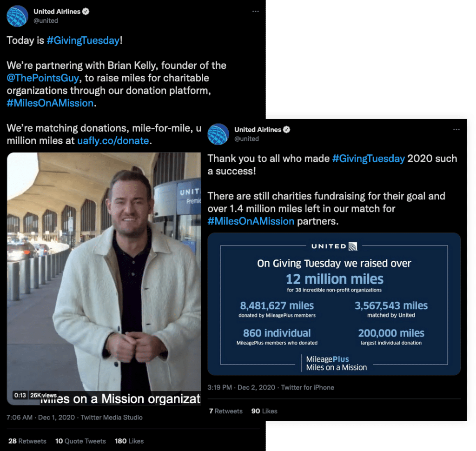This screenshot has width=476, height=451.
Task: Open #GivingTuesday hashtag in second tweet
Action: pyautogui.click(x=369, y=159)
